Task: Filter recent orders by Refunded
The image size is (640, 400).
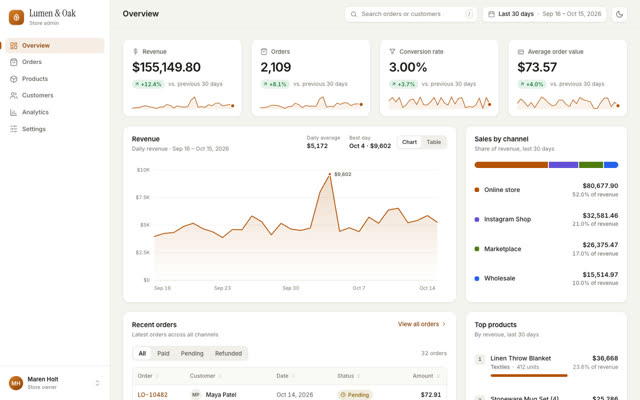Action: point(229,353)
